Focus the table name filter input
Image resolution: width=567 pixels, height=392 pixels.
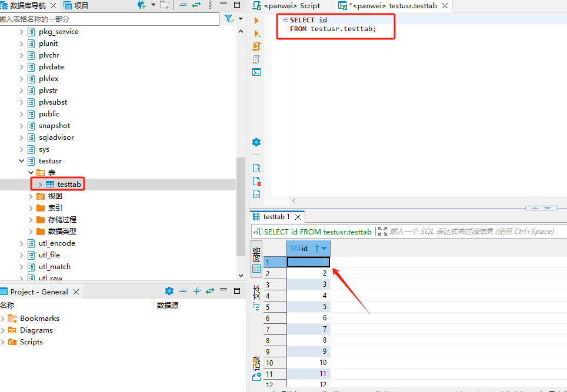point(109,19)
